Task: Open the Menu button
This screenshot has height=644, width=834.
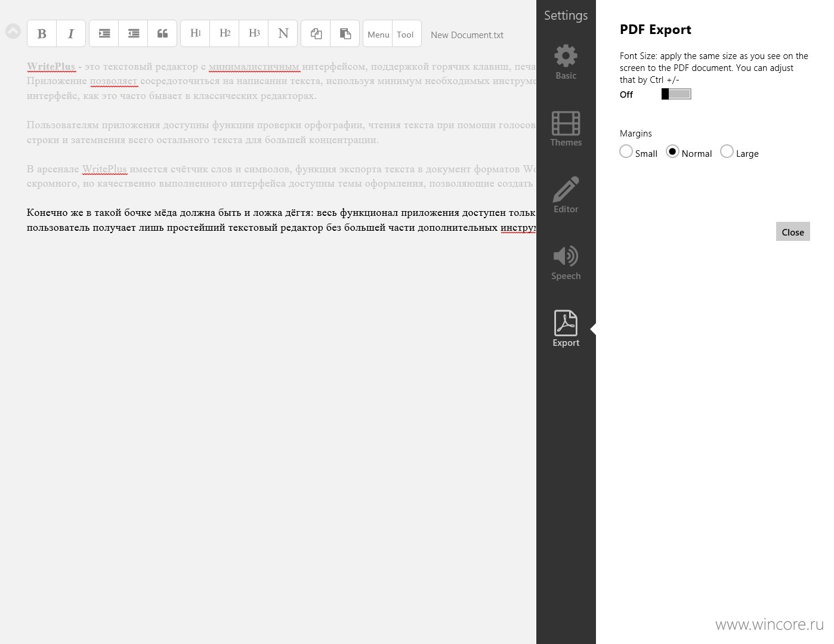Action: click(x=378, y=34)
